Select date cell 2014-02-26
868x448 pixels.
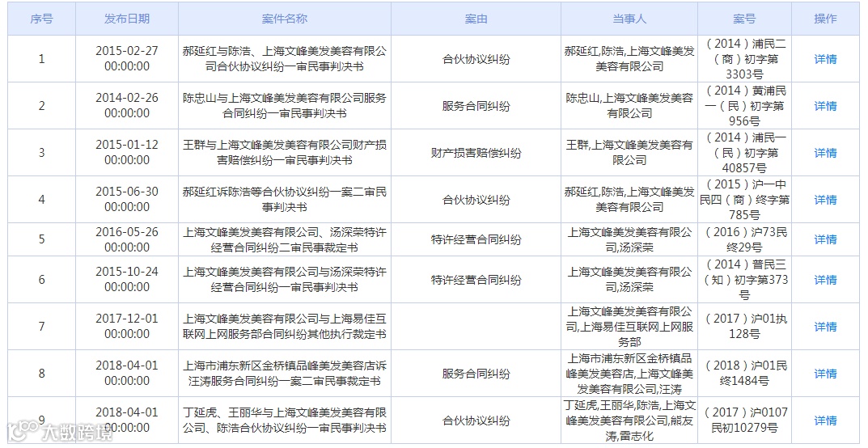127,106
